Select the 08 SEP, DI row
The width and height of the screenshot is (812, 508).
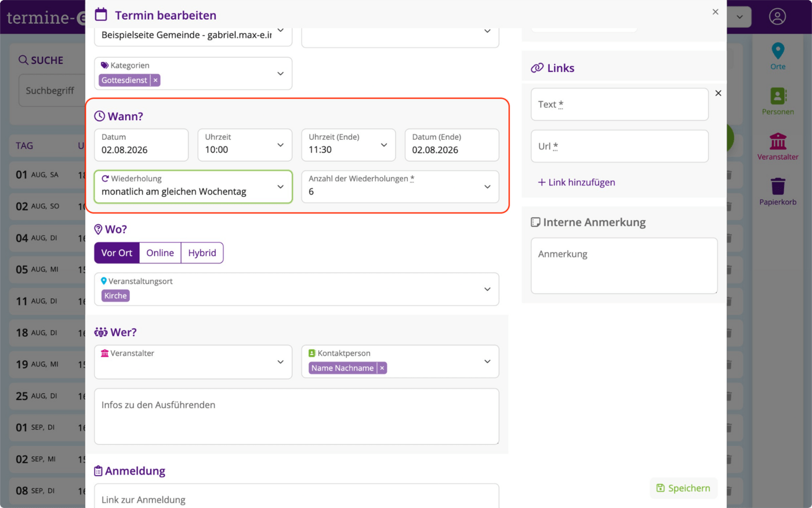click(x=48, y=491)
